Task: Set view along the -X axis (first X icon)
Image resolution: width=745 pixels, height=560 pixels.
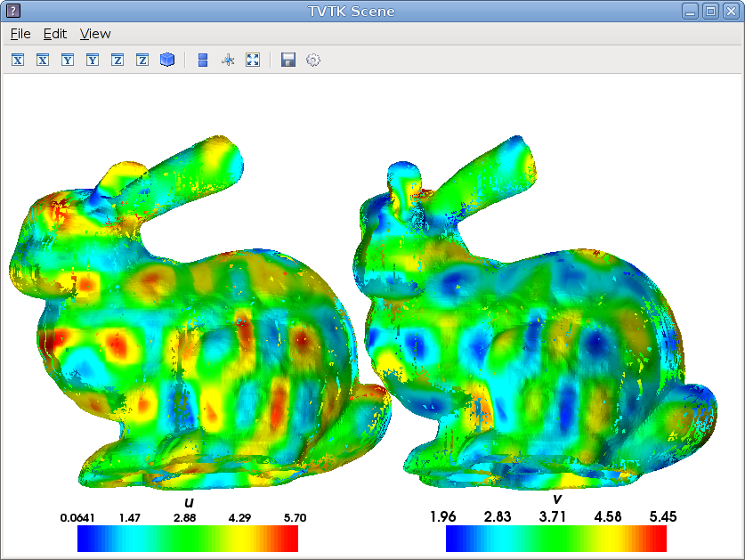Action: click(17, 60)
